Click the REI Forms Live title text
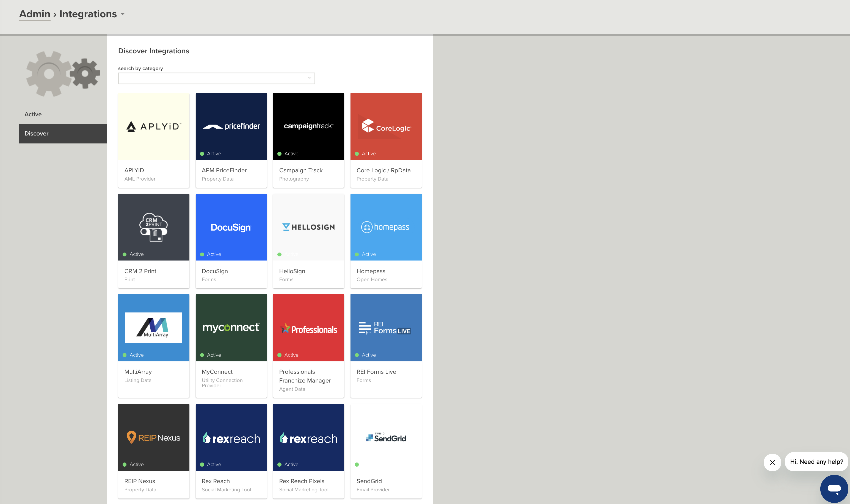 (x=376, y=372)
